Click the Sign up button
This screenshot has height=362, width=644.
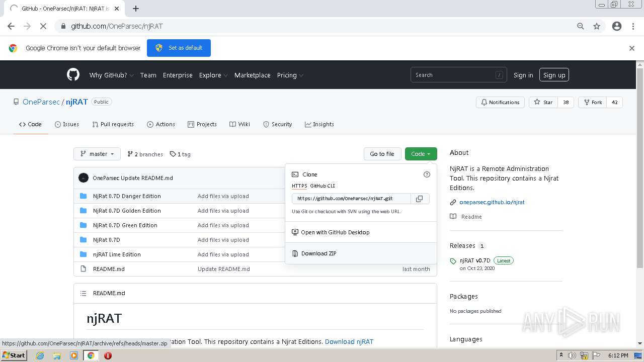(x=554, y=75)
